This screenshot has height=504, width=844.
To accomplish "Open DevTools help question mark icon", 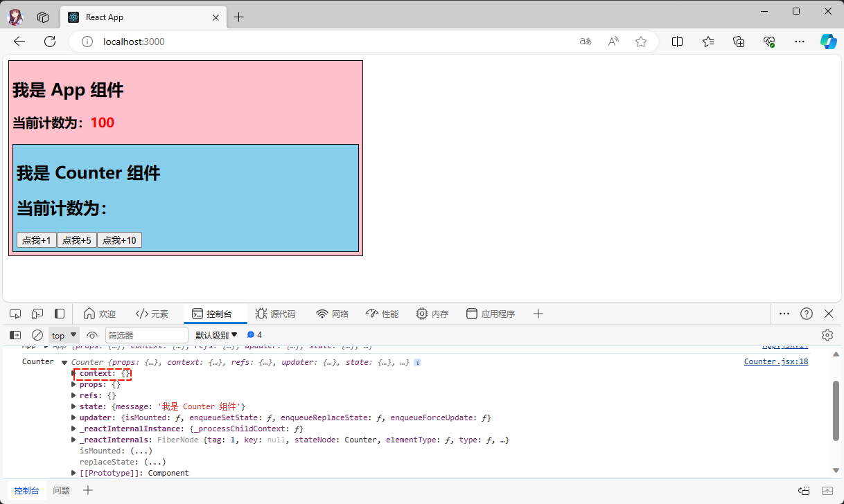I will [x=807, y=314].
